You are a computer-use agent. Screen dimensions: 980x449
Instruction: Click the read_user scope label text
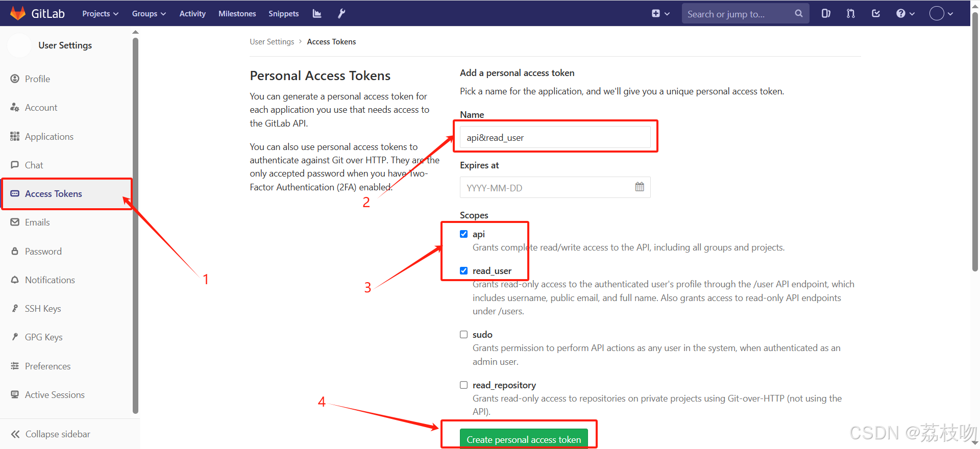(492, 271)
